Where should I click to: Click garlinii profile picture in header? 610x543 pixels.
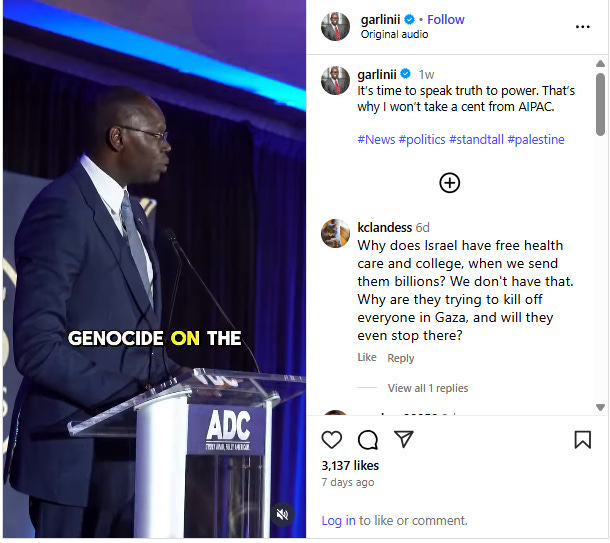pos(335,26)
